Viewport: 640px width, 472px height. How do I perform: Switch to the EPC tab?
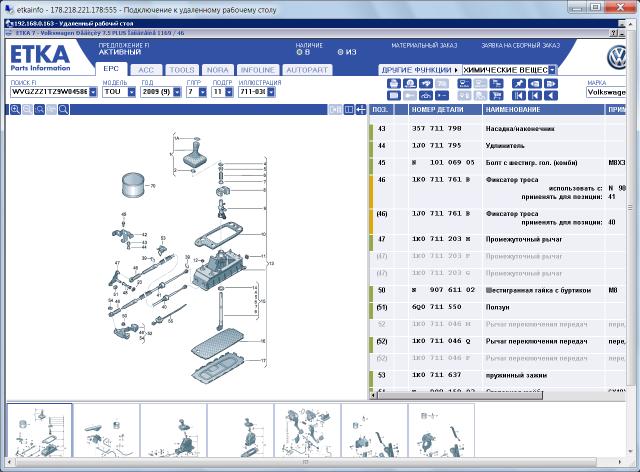(x=111, y=69)
